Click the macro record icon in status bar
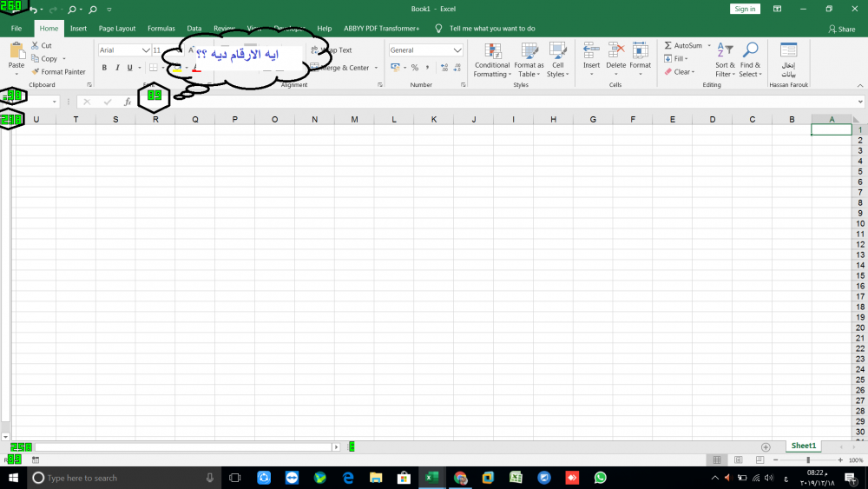The image size is (868, 489). (36, 459)
